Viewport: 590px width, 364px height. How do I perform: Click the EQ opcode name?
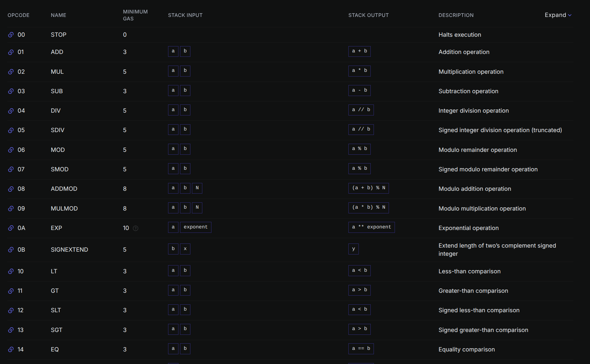tap(55, 350)
